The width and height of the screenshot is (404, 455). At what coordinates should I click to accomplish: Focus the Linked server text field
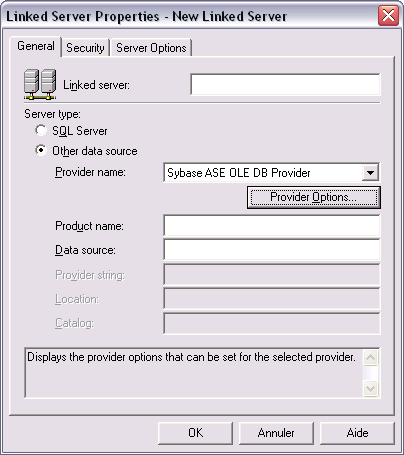pyautogui.click(x=285, y=84)
